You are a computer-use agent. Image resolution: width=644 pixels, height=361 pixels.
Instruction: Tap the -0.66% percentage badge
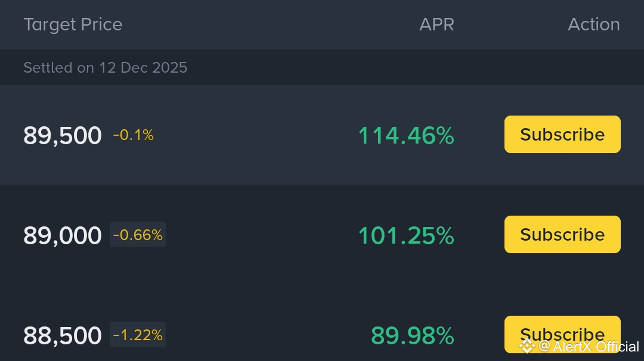pos(138,235)
